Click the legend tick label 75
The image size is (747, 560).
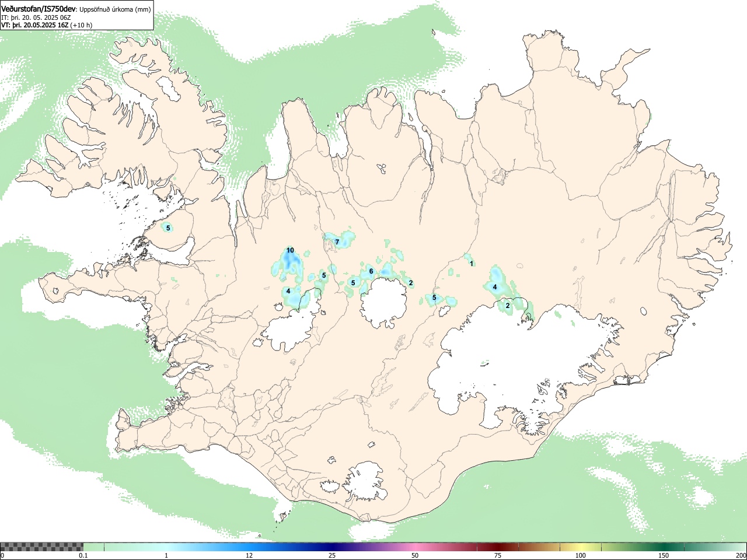point(498,555)
